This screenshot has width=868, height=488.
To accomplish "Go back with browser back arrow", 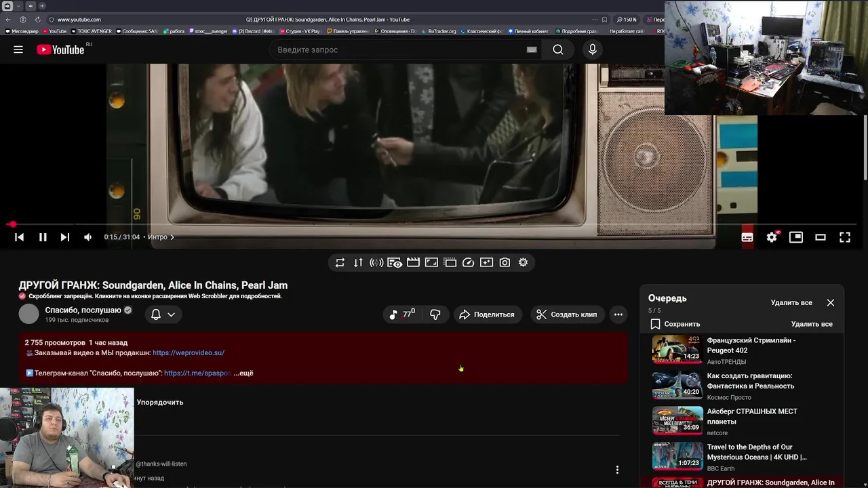I will (8, 20).
